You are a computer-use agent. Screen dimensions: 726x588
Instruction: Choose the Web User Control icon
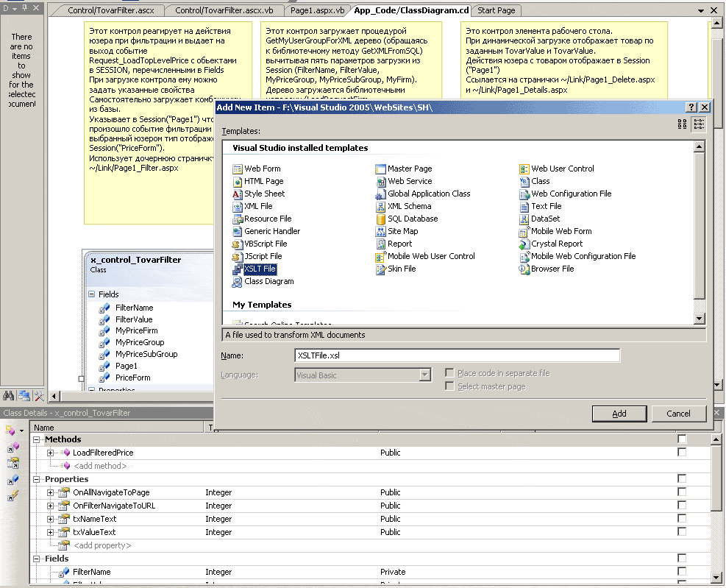pos(524,169)
